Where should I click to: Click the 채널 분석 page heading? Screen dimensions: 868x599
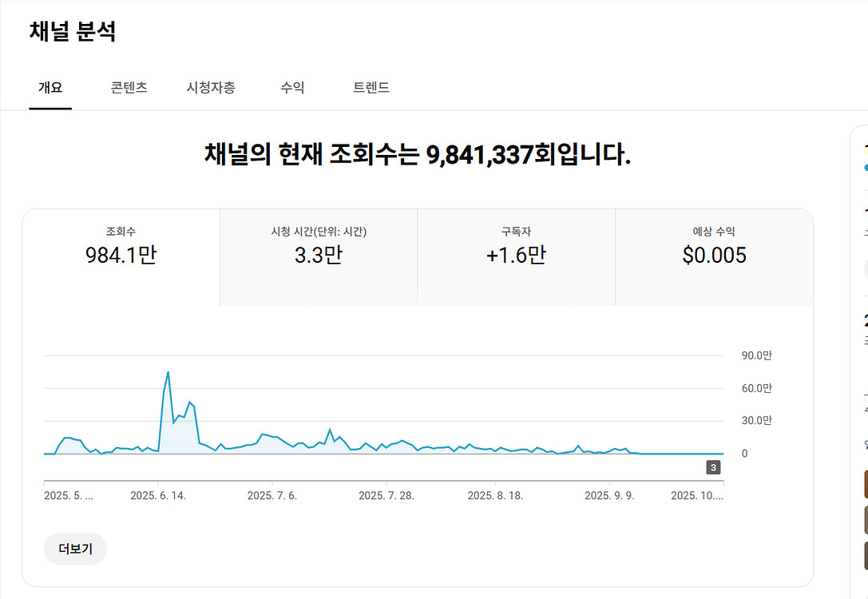[73, 31]
